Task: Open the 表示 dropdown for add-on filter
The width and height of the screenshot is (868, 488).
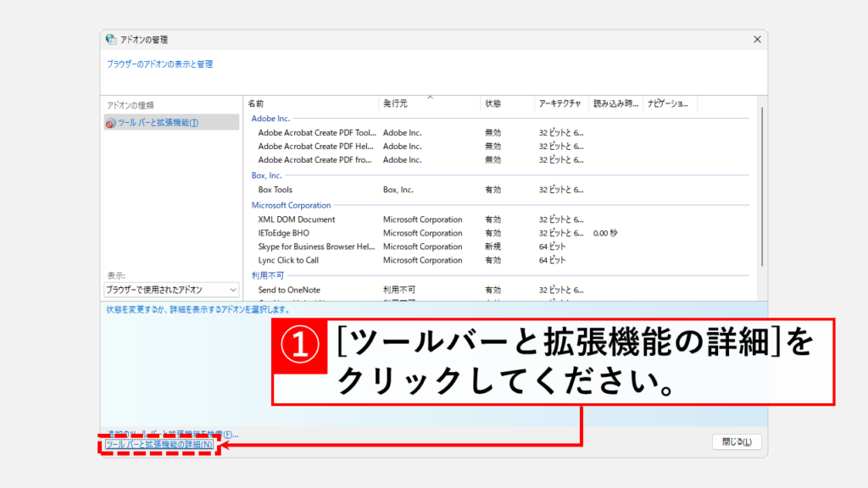Action: click(x=171, y=290)
